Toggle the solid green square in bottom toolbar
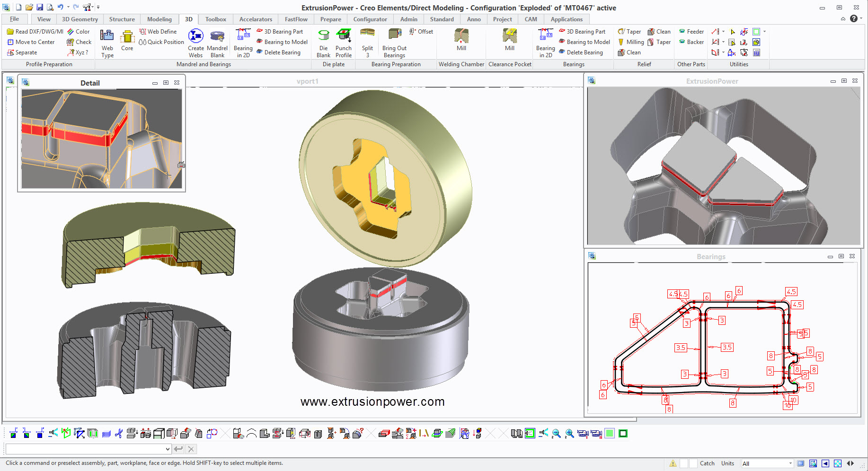 (x=610, y=433)
